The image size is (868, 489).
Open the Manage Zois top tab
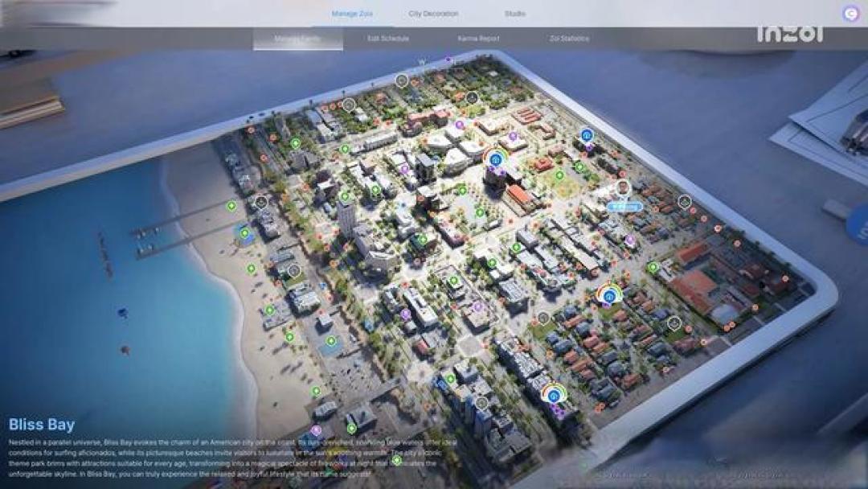(352, 14)
